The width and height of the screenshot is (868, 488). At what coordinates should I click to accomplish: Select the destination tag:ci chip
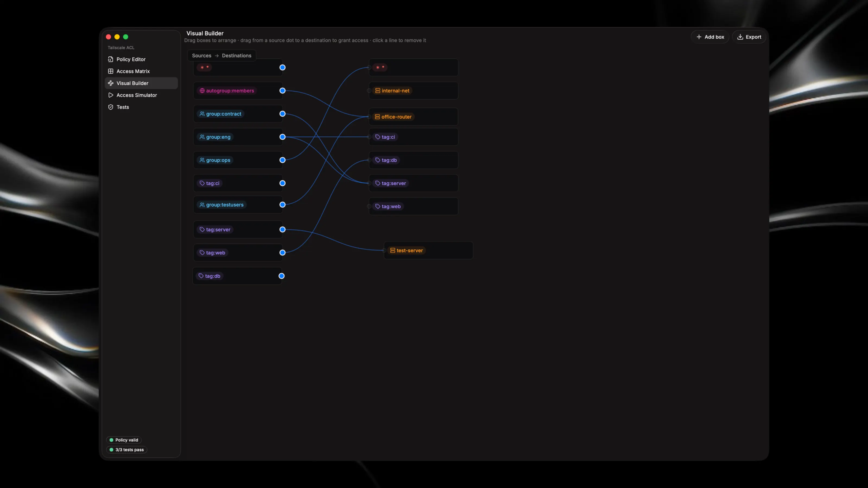(385, 137)
